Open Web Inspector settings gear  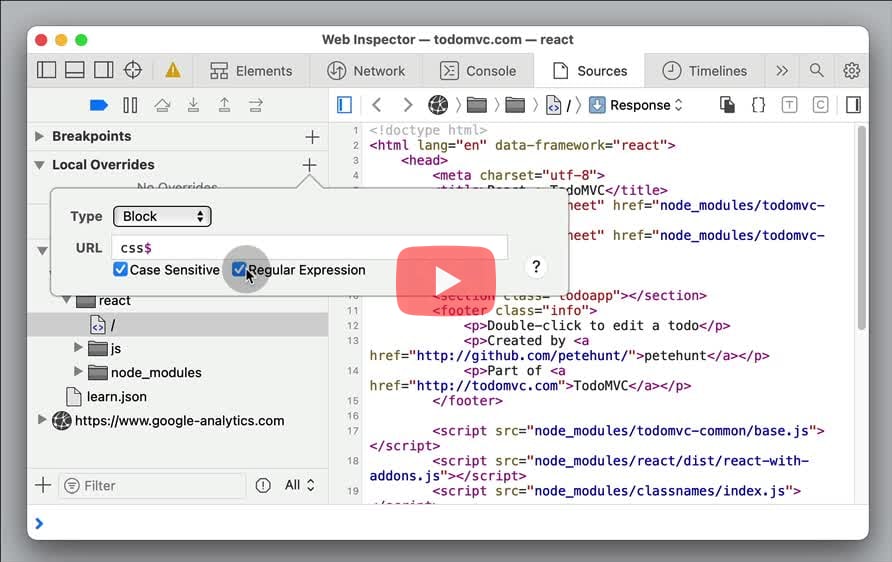point(852,71)
